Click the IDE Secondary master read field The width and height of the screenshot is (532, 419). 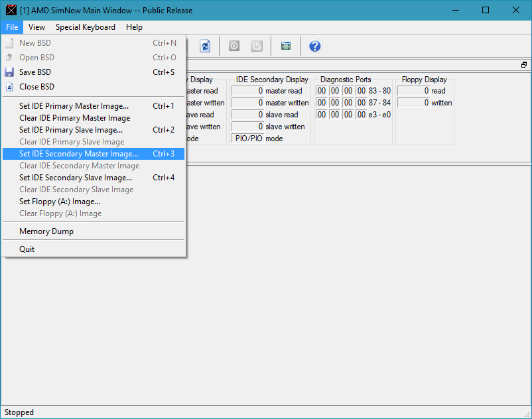click(247, 91)
